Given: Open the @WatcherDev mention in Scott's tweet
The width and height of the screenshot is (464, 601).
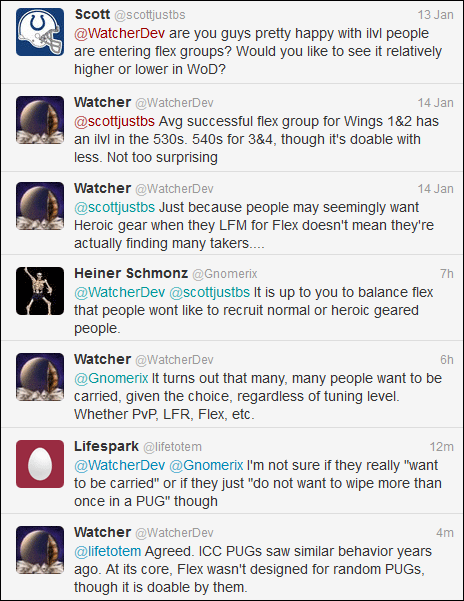Looking at the screenshot, I should [x=120, y=34].
